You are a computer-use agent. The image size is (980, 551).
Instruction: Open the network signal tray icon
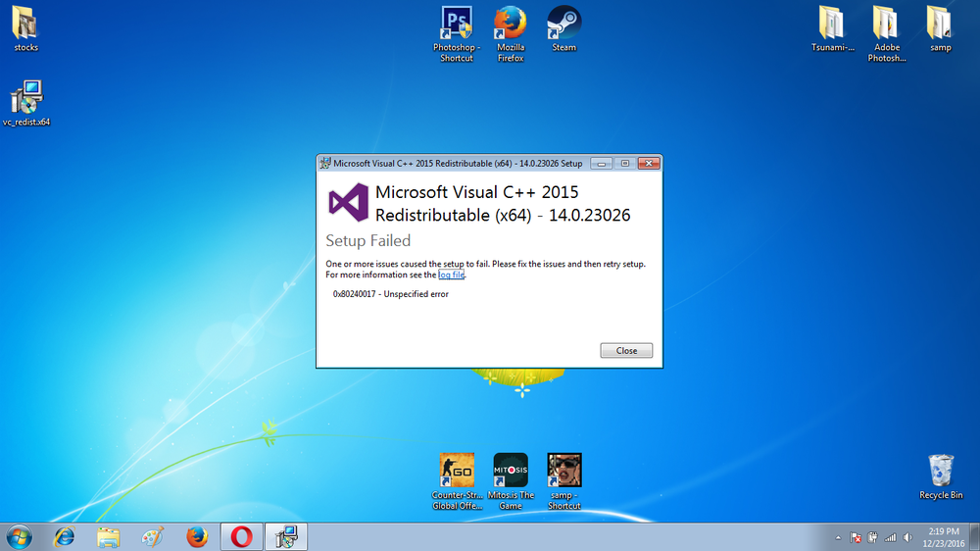pyautogui.click(x=890, y=538)
